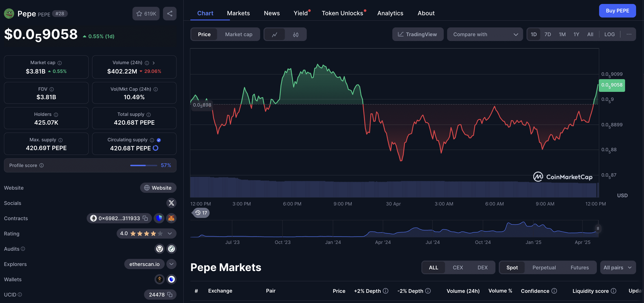Open TradingView chart mode
Screen dimensions: 644x303
418,34
